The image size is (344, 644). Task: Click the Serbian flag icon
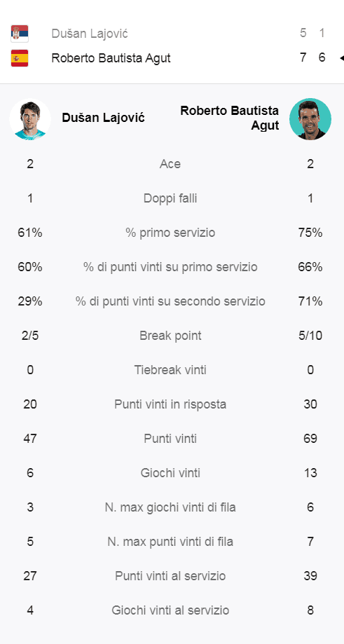click(20, 34)
